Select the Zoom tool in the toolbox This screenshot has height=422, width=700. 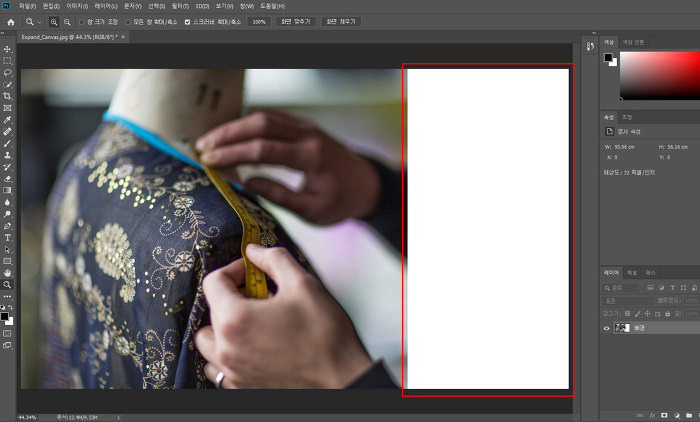[7, 284]
